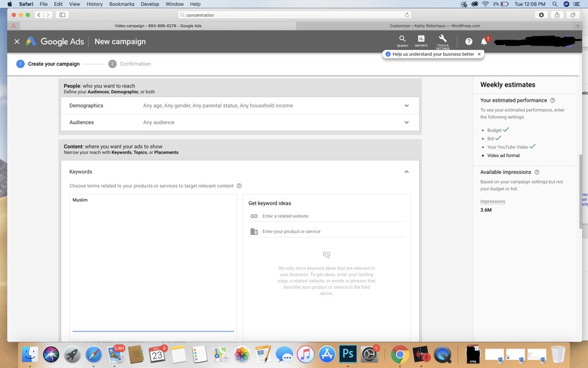Click the help icon beside Available impressions
The image size is (588, 368).
(x=537, y=172)
